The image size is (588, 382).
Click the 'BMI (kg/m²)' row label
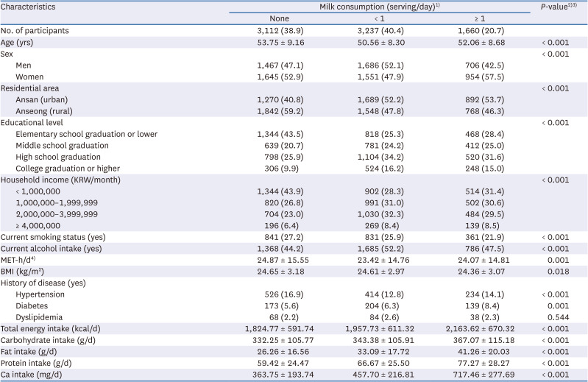point(23,272)
